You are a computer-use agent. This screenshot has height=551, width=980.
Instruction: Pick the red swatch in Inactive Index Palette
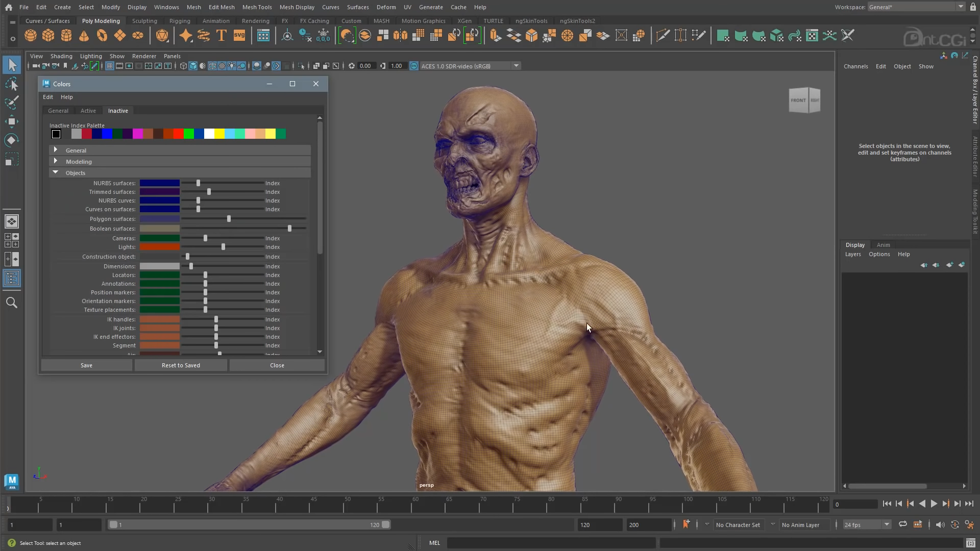coord(178,134)
